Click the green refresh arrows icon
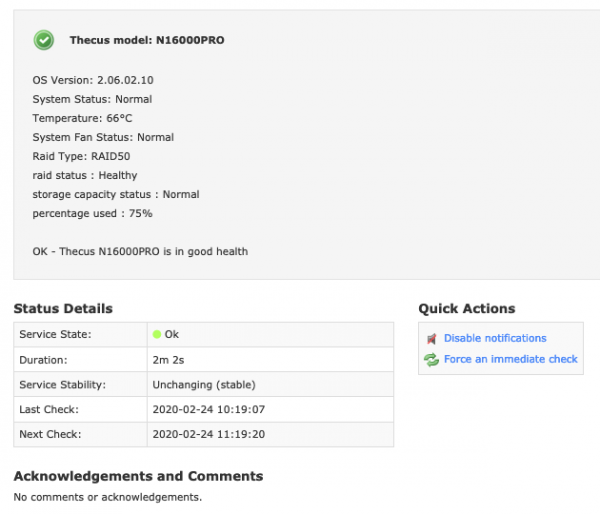Screen dimensions: 600x514 431,360
